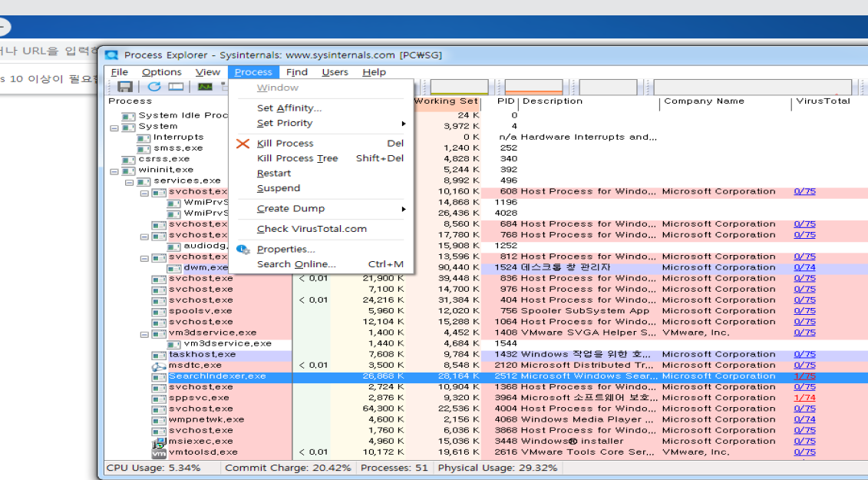
Task: Open the System Information toolbar icon
Action: point(176,87)
